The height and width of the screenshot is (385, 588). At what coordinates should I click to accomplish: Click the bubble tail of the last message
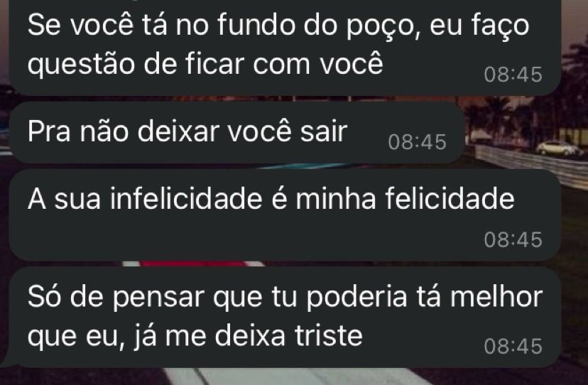click(x=8, y=361)
